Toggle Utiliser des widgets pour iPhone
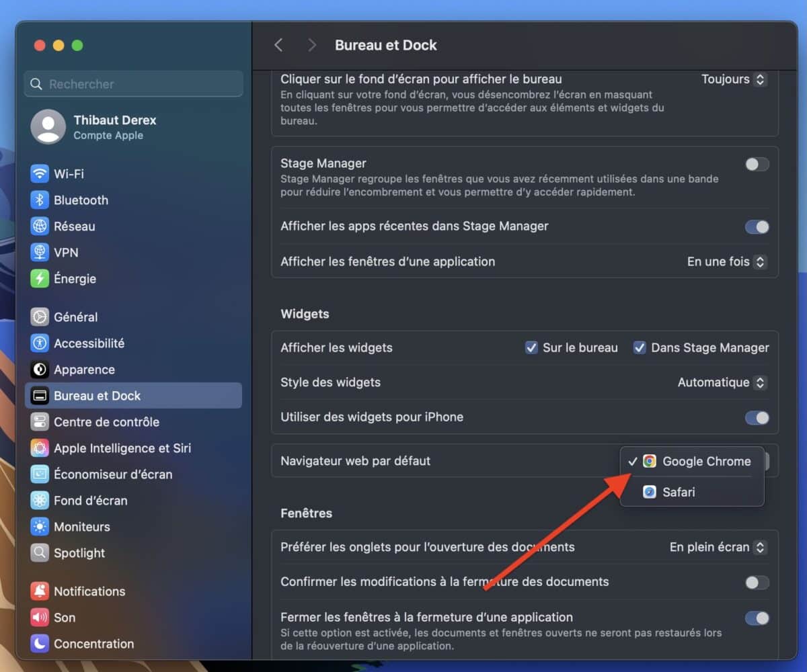Viewport: 807px width, 672px height. (757, 417)
